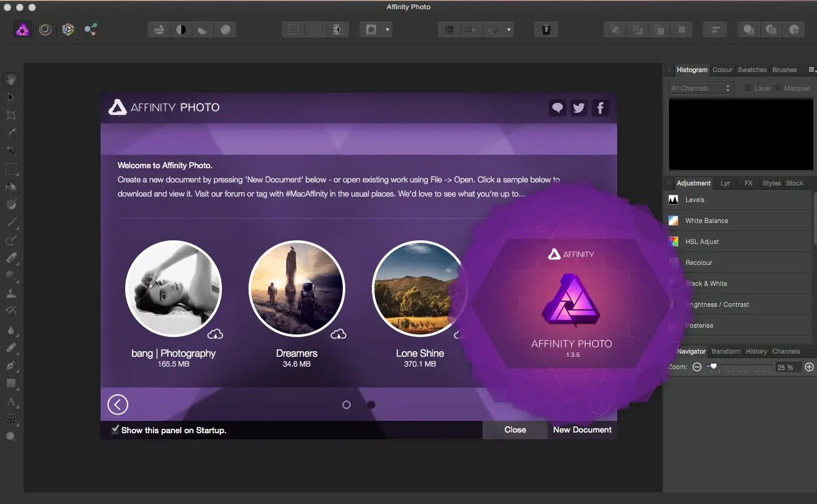Switch to the Export Persona icon
Image resolution: width=817 pixels, height=504 pixels.
click(91, 29)
